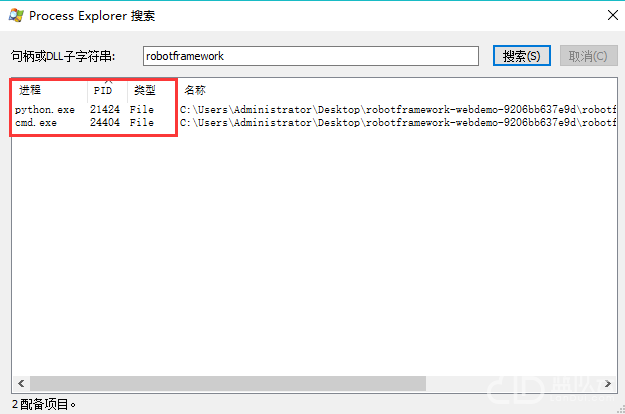Sort results by the 类型 column header
The height and width of the screenshot is (414, 625).
152,90
